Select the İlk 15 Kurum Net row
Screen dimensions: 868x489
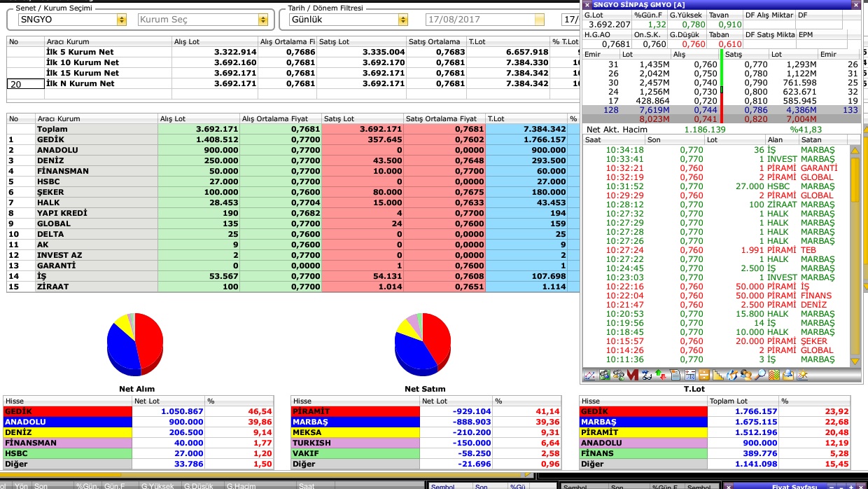[294, 73]
